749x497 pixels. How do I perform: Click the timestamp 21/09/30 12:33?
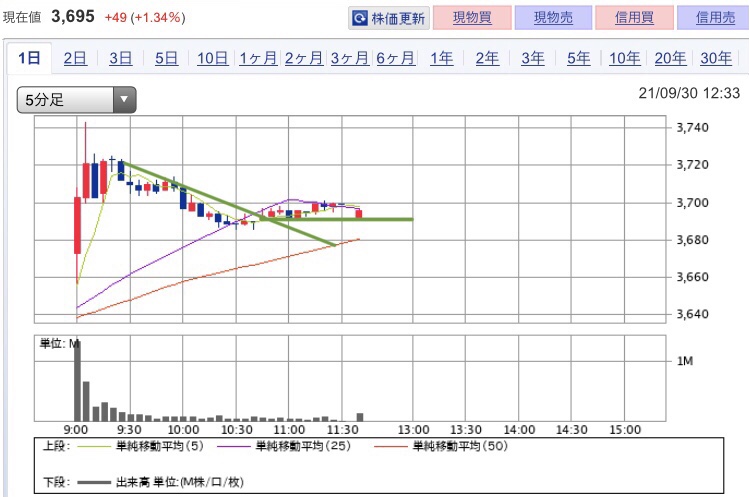(x=689, y=93)
